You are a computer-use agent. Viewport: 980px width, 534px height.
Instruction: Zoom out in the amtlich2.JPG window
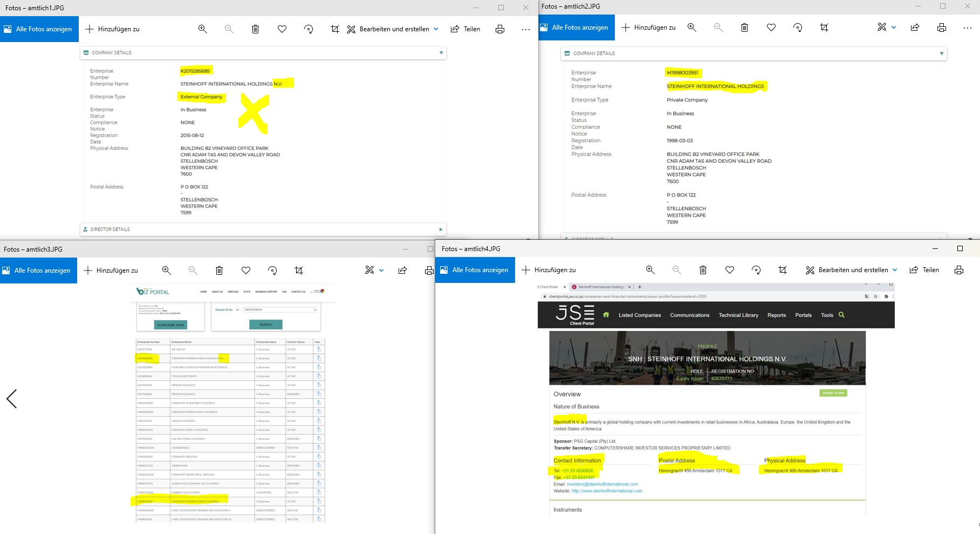[718, 27]
